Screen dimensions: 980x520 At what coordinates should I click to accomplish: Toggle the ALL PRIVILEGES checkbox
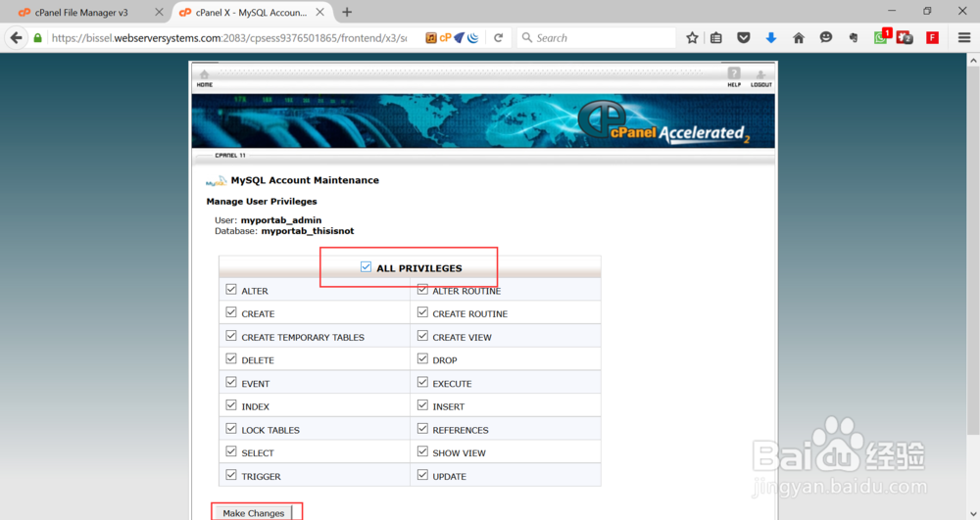click(x=366, y=267)
